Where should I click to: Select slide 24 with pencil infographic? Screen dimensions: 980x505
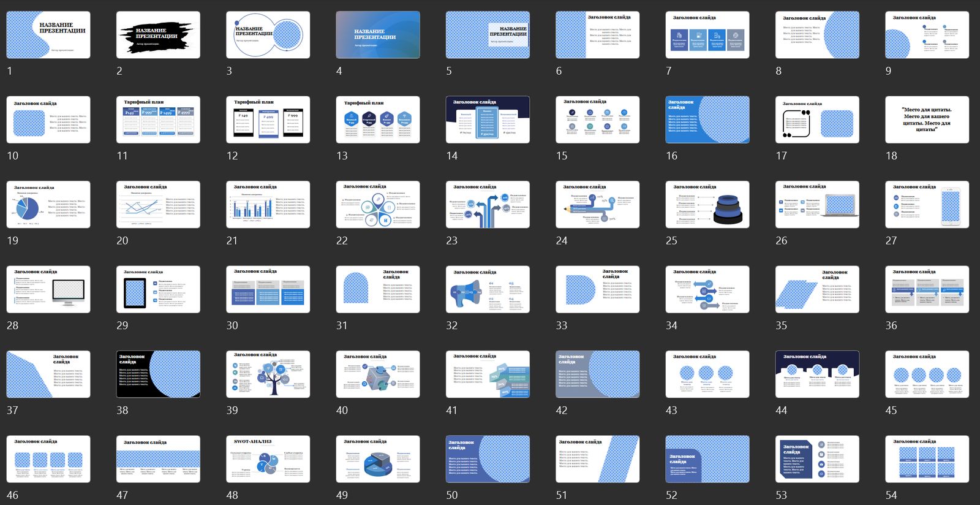(597, 205)
